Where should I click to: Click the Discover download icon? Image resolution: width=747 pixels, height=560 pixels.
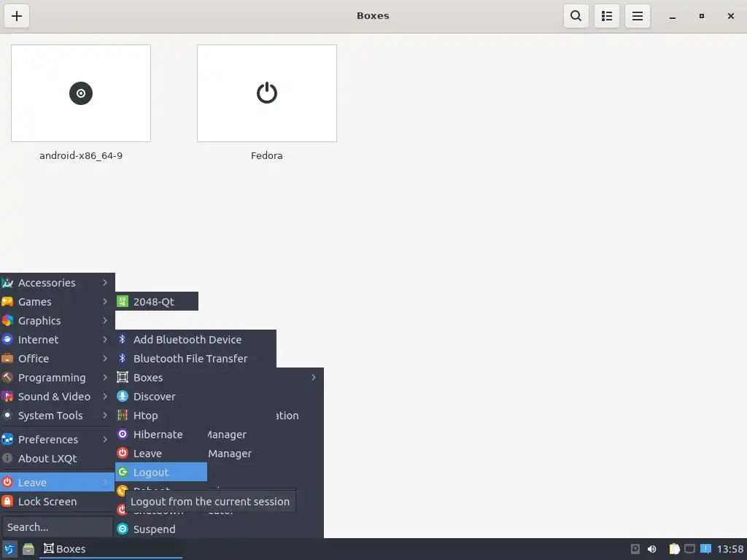(123, 396)
